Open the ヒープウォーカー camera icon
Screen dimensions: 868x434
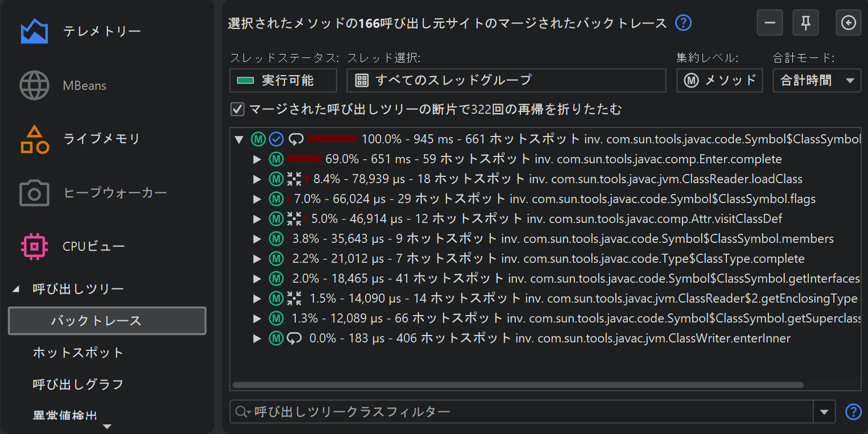pos(34,193)
